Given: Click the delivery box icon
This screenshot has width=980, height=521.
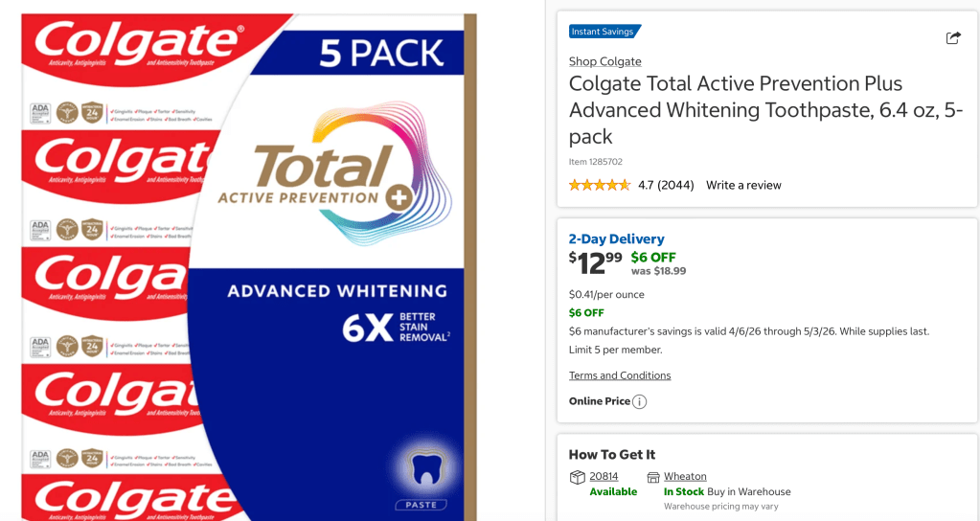Looking at the screenshot, I should [577, 477].
